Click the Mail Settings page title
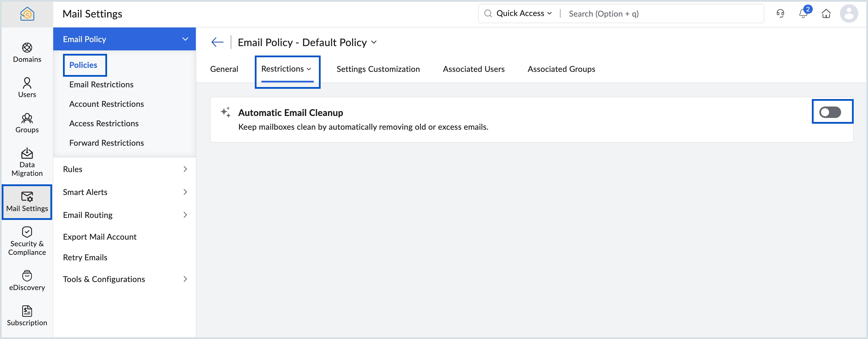 (92, 14)
